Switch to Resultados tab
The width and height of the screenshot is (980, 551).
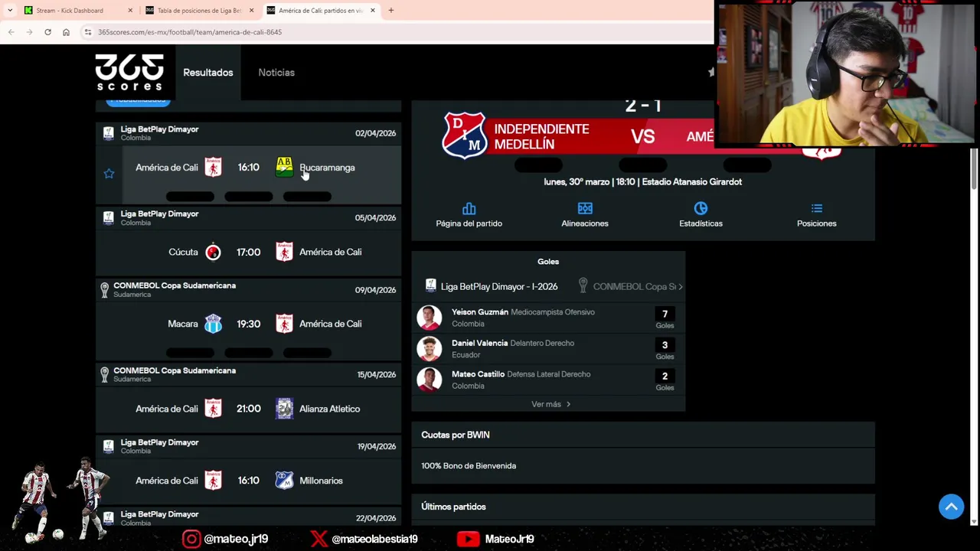(207, 73)
